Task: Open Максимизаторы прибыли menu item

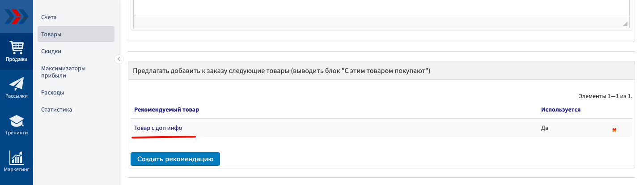Action: click(x=63, y=72)
